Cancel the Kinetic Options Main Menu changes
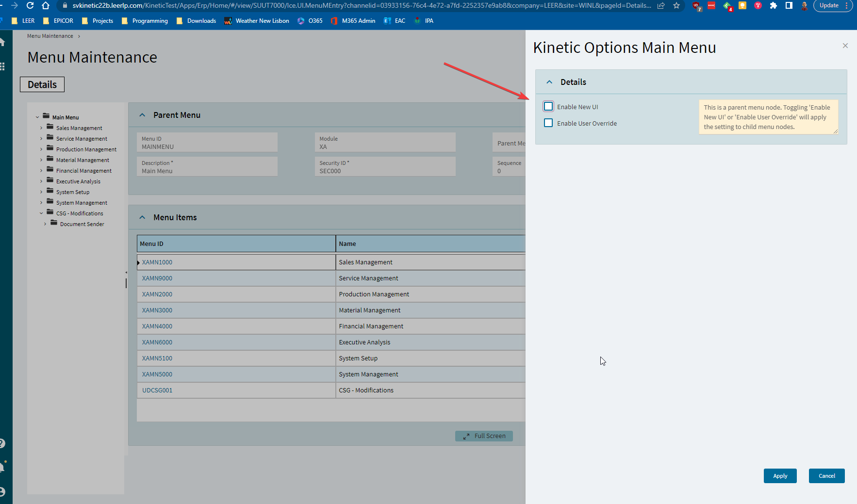Screen dimensions: 857x504 click(x=826, y=476)
